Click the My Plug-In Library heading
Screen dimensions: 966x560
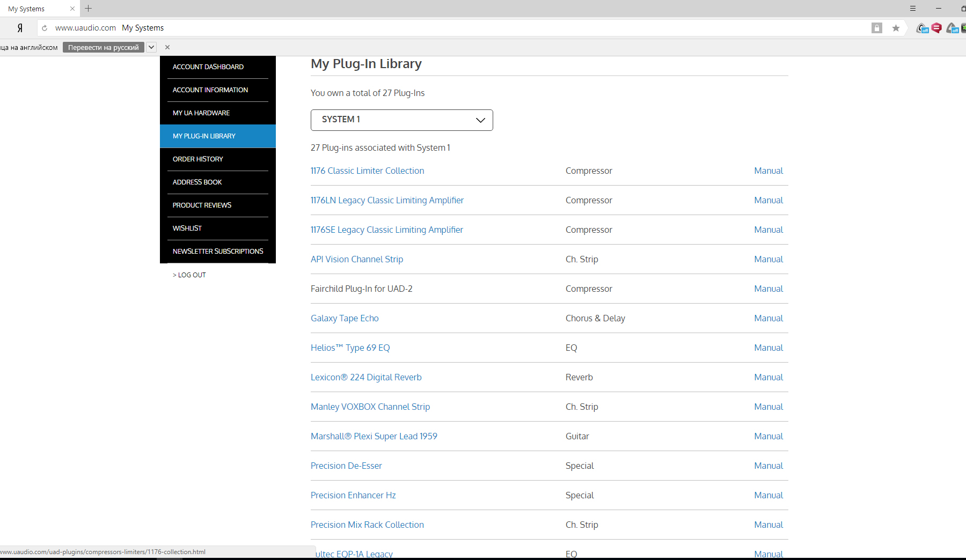point(366,64)
